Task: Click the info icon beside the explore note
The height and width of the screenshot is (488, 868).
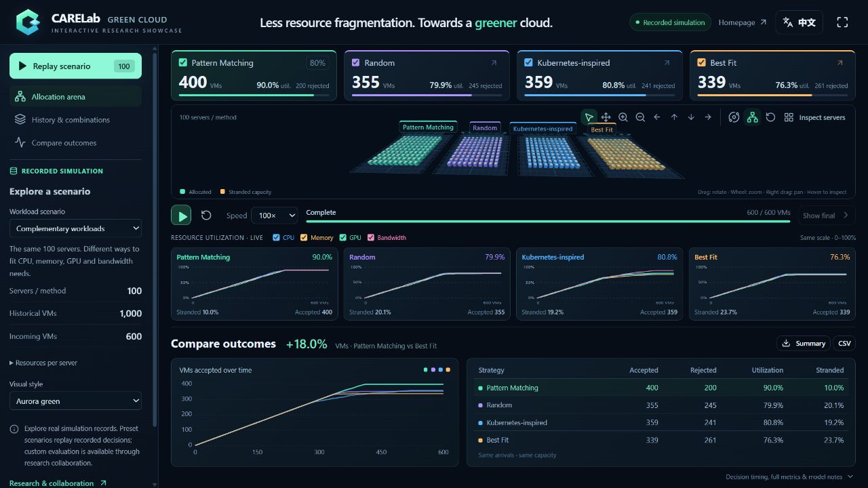Action: tap(14, 429)
